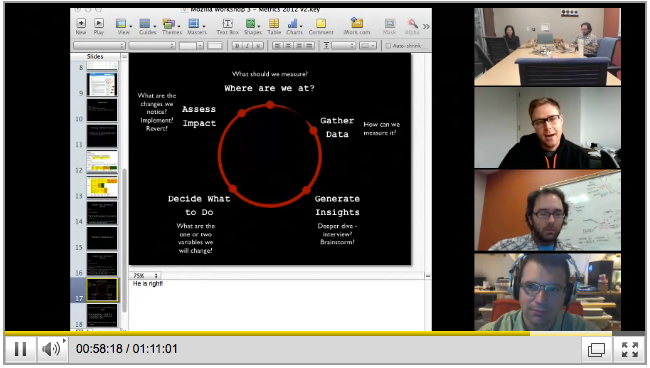Select video feed of man near whiteboard
This screenshot has width=650, height=368.
click(547, 211)
